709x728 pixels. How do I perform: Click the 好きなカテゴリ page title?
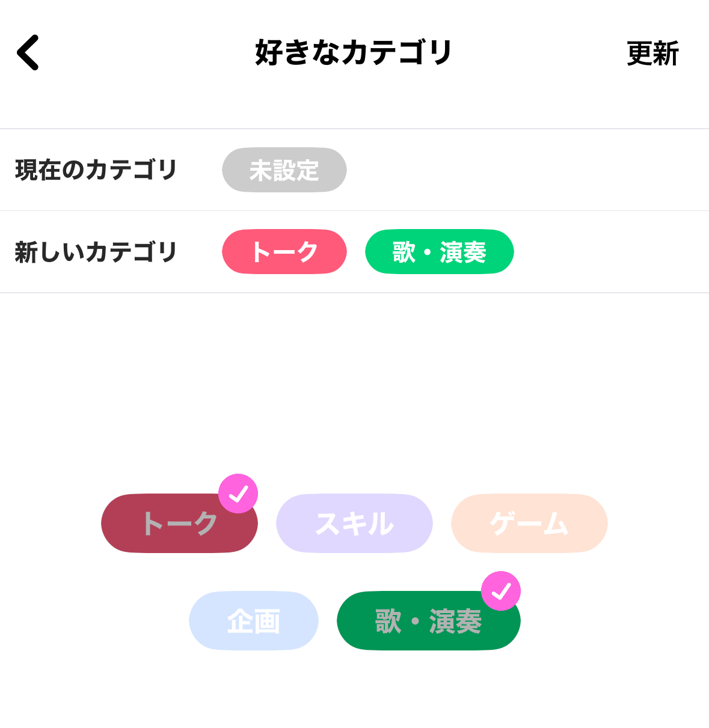pyautogui.click(x=354, y=53)
